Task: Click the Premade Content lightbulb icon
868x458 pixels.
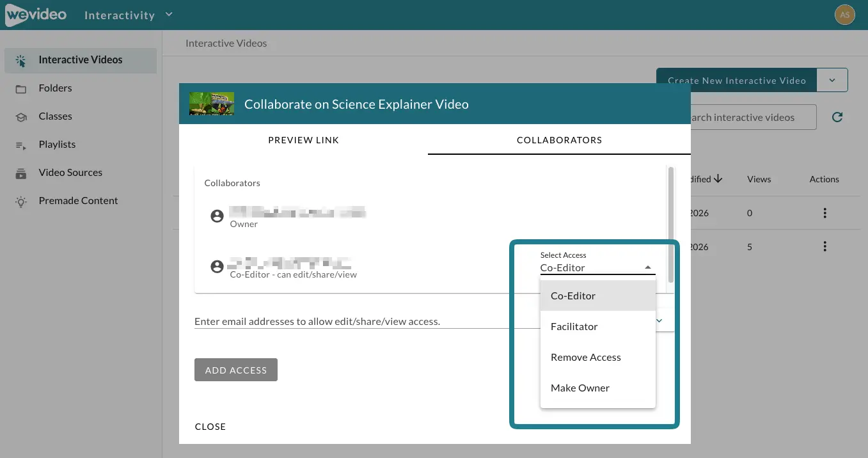Action: pyautogui.click(x=21, y=201)
